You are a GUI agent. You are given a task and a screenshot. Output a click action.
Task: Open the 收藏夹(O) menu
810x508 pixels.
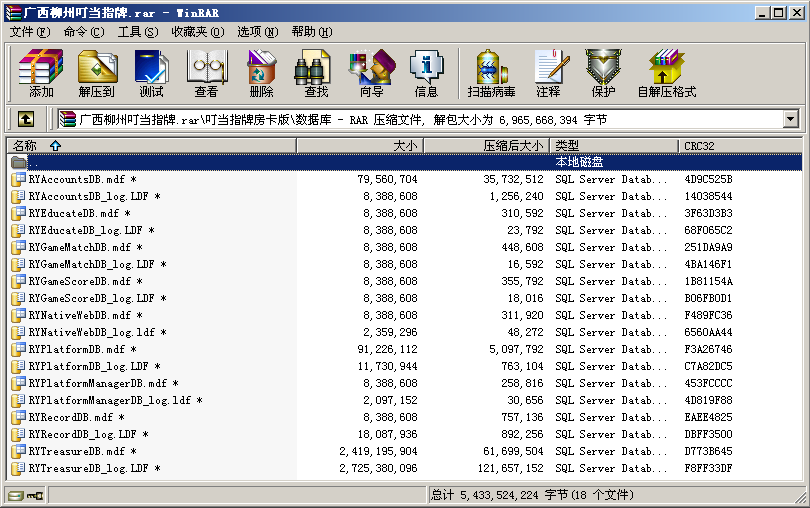coord(195,32)
